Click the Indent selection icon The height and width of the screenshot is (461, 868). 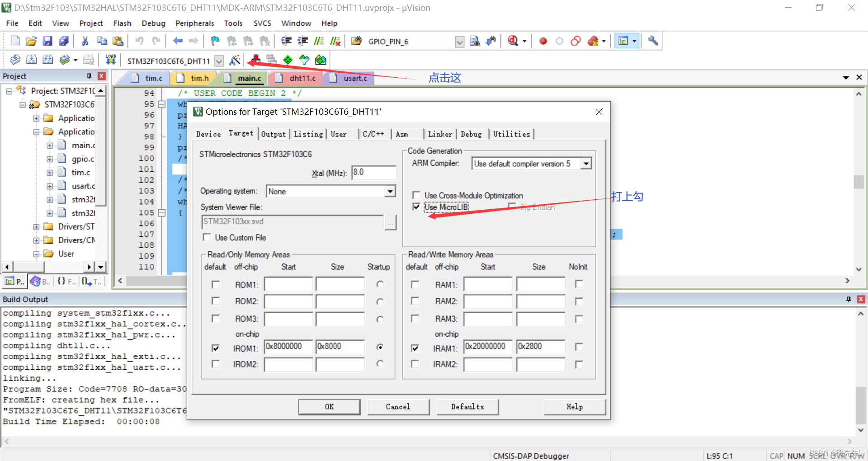(x=286, y=41)
